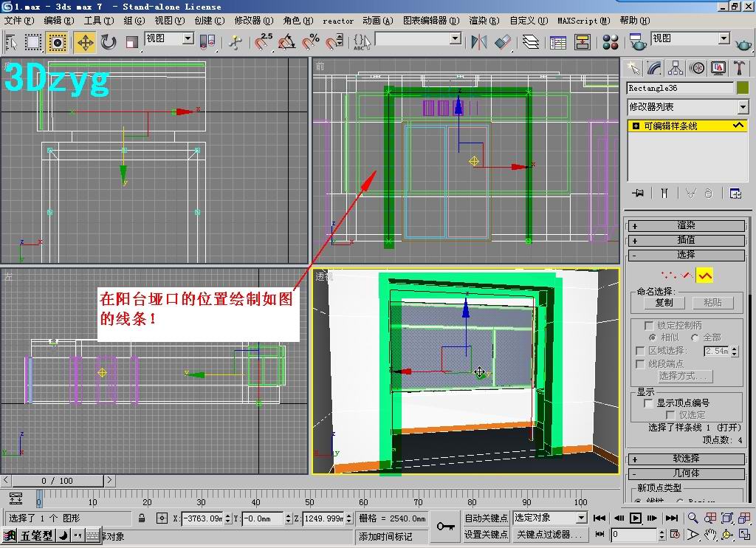This screenshot has height=548, width=756.
Task: Click the object color swatch beside Rectangle36
Action: [x=743, y=88]
